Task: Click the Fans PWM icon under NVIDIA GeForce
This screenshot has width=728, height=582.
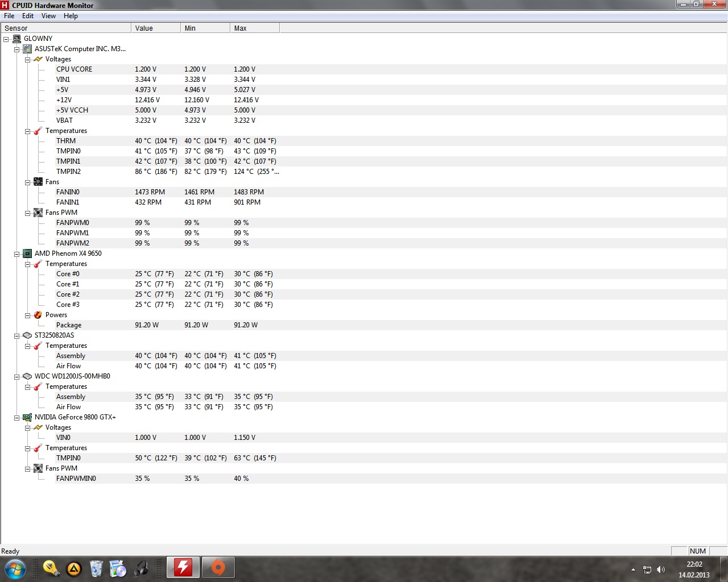Action: coord(38,468)
